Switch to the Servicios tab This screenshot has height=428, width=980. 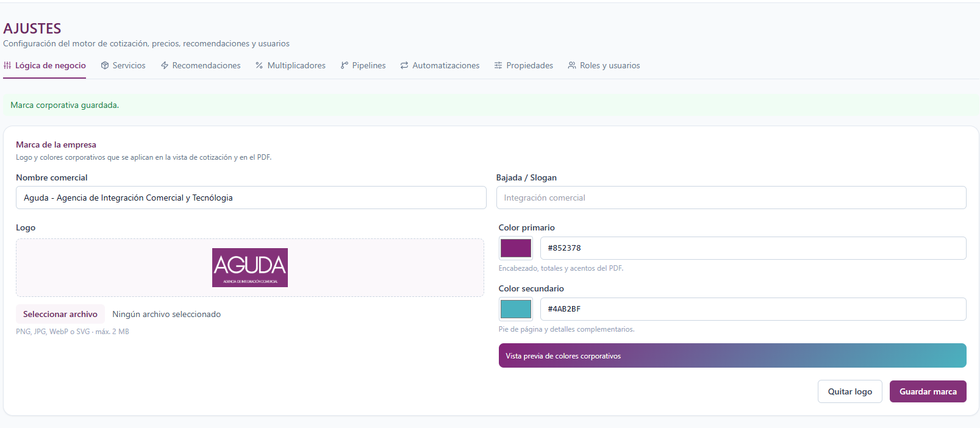tap(123, 65)
